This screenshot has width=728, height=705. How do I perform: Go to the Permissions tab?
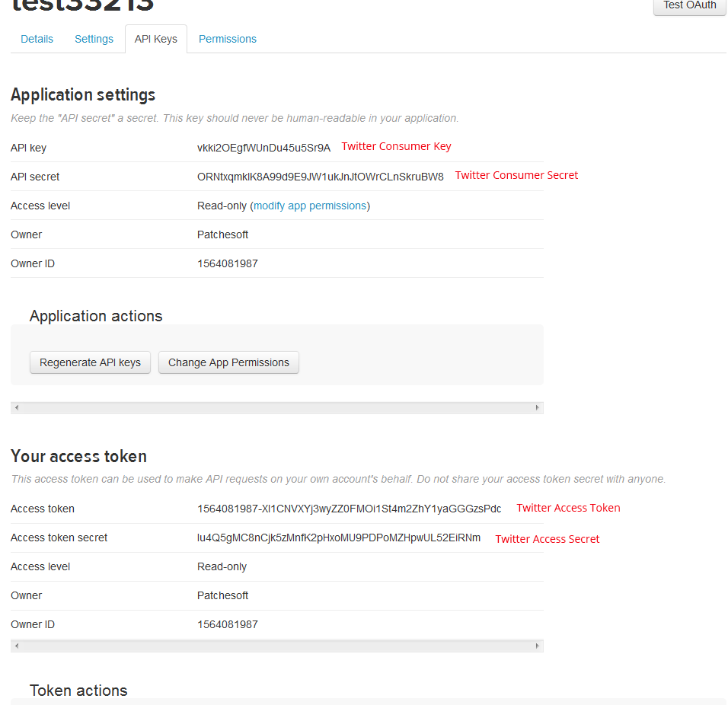pyautogui.click(x=227, y=39)
